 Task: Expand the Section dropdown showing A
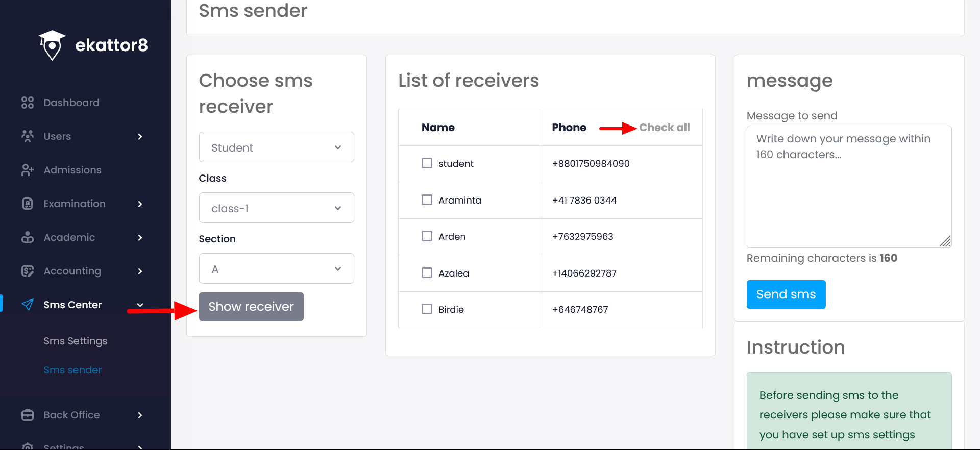pos(276,269)
